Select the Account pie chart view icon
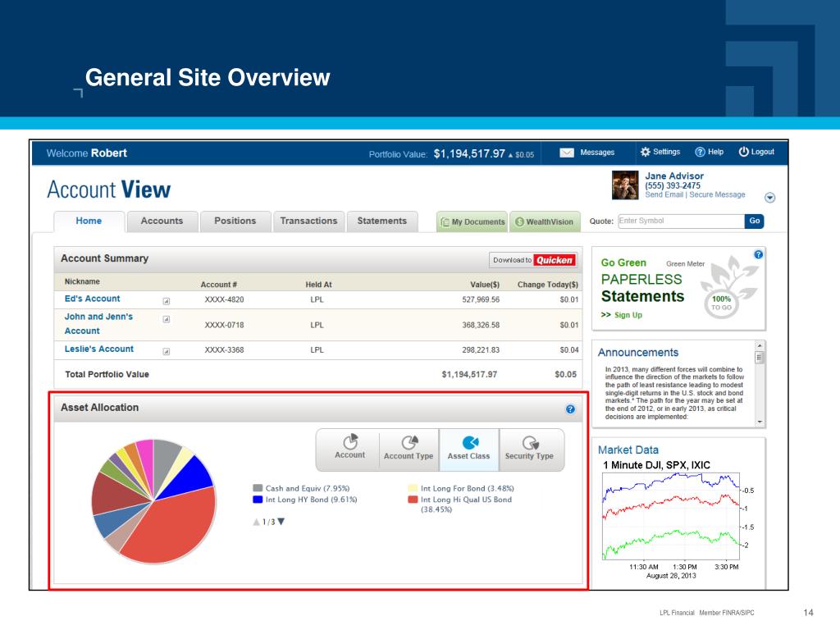The height and width of the screenshot is (630, 840). (x=349, y=442)
